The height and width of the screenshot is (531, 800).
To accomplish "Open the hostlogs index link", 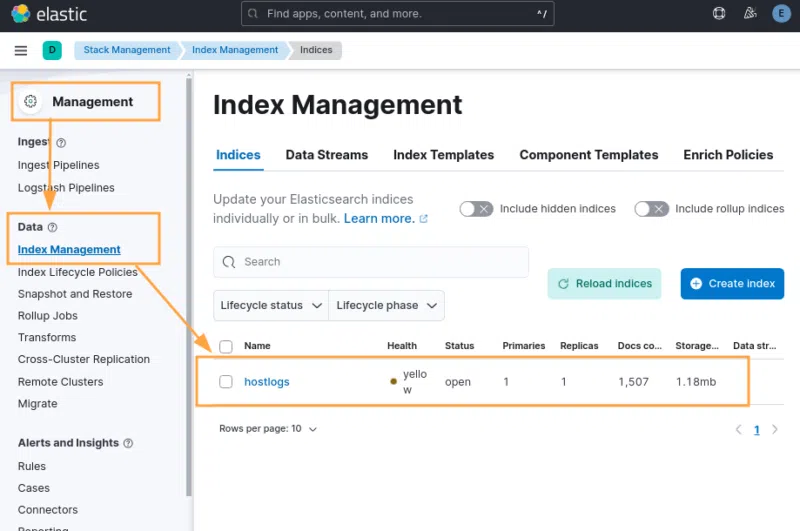I will [x=266, y=382].
